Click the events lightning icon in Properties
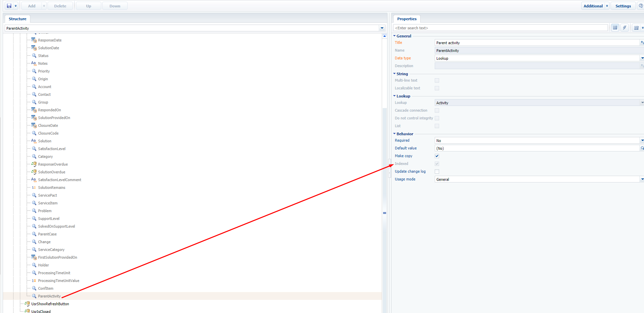 [x=625, y=28]
